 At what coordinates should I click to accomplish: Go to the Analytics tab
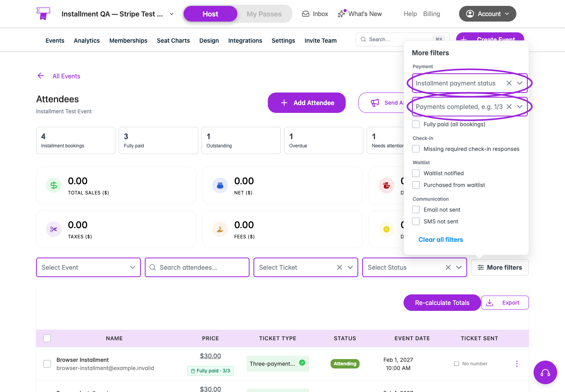pyautogui.click(x=87, y=40)
